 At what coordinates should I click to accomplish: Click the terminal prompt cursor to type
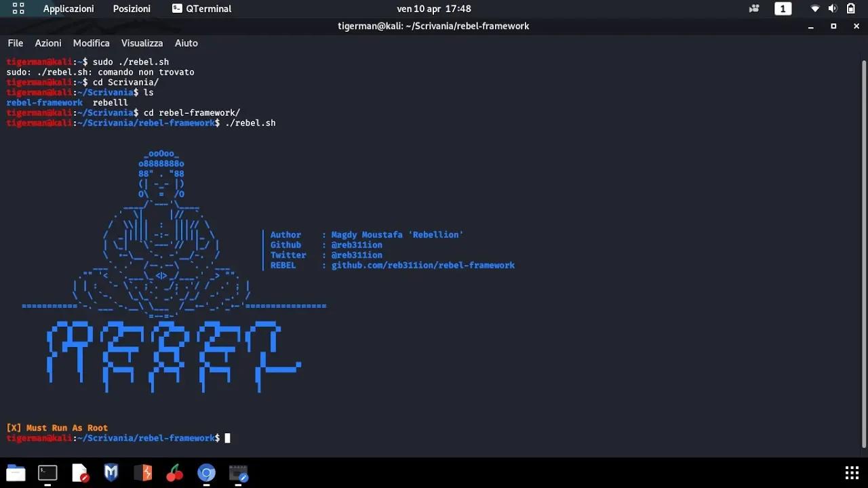point(228,438)
